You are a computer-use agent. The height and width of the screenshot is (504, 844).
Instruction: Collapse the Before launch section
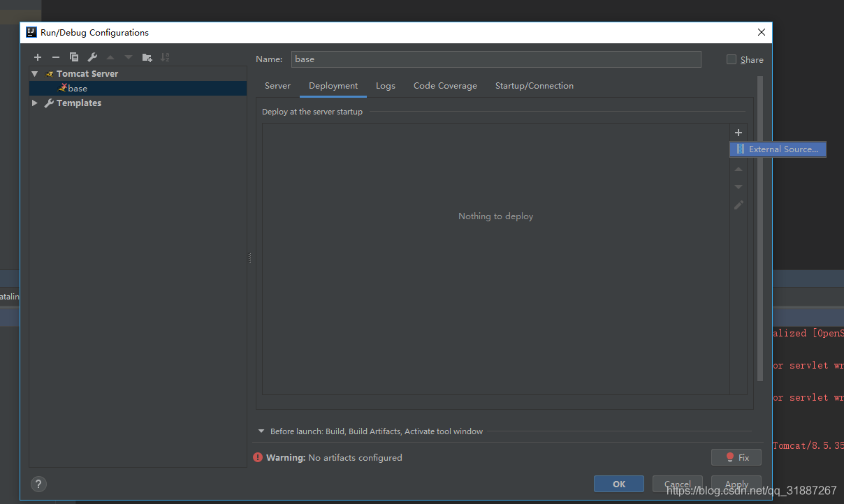[x=261, y=431]
